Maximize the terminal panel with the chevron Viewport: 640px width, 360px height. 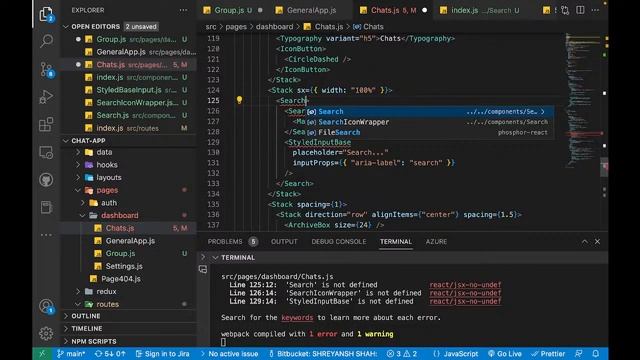[584, 242]
